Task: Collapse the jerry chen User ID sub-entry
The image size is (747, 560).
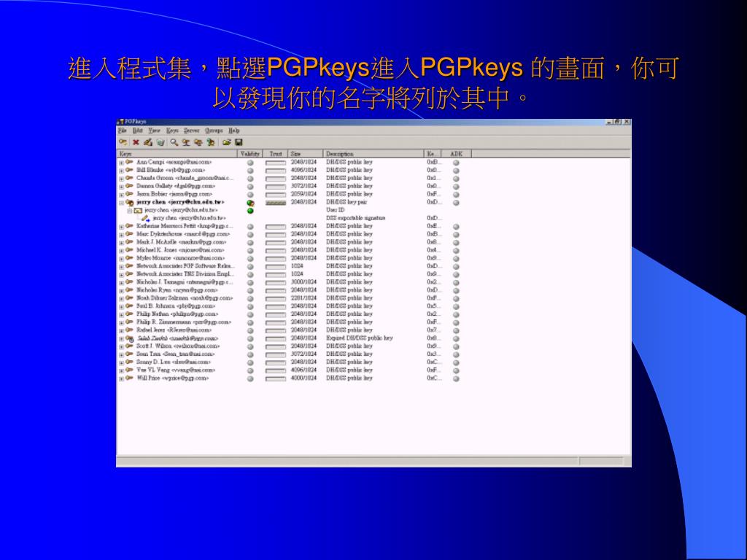Action: coord(130,211)
